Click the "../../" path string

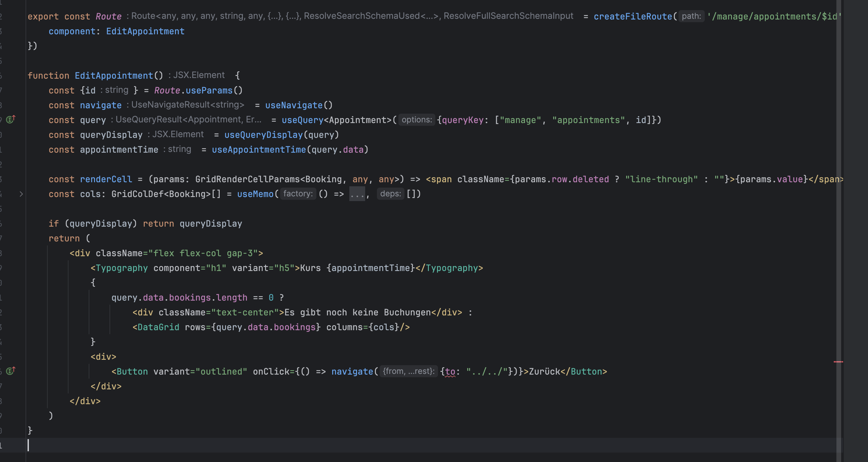(x=486, y=372)
